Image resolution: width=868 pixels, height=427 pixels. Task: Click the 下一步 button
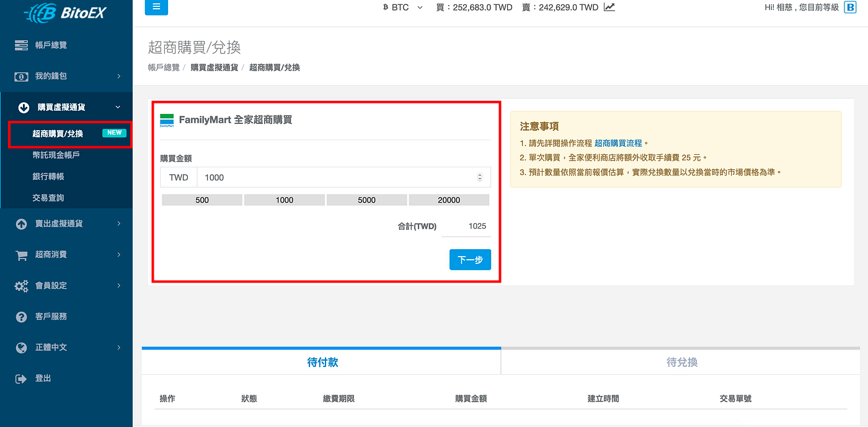pos(470,260)
